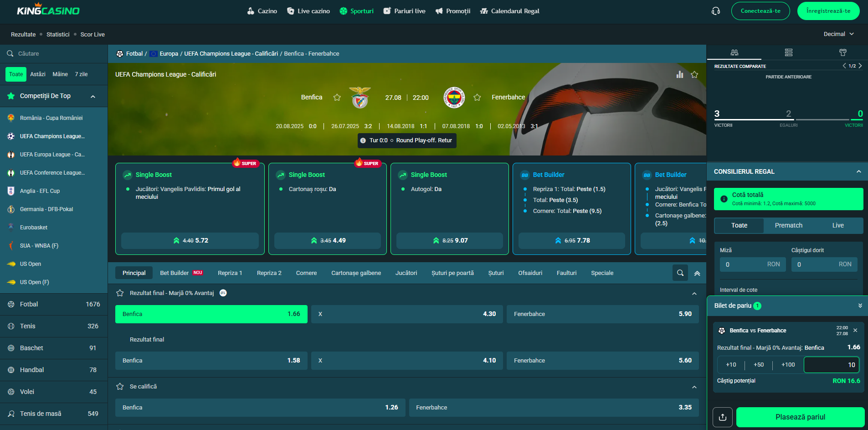This screenshot has width=868, height=430.
Task: Click the Benfica club crest
Action: pyautogui.click(x=360, y=97)
